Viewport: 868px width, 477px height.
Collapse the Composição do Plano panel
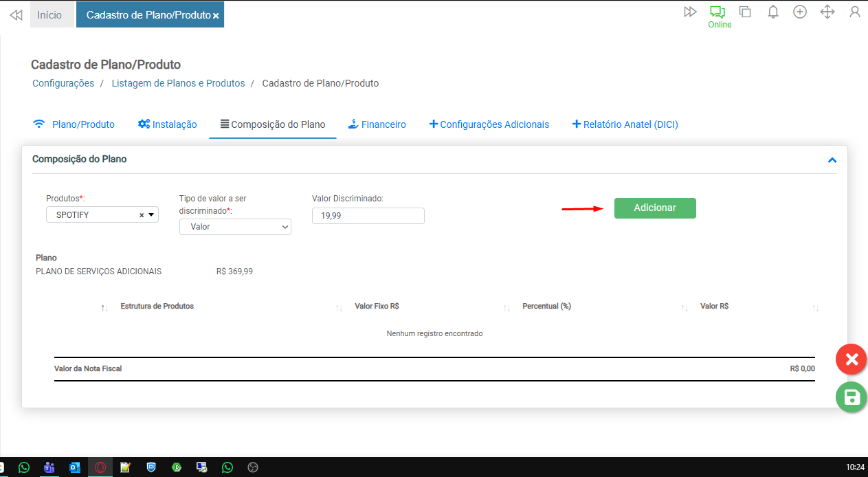[832, 160]
